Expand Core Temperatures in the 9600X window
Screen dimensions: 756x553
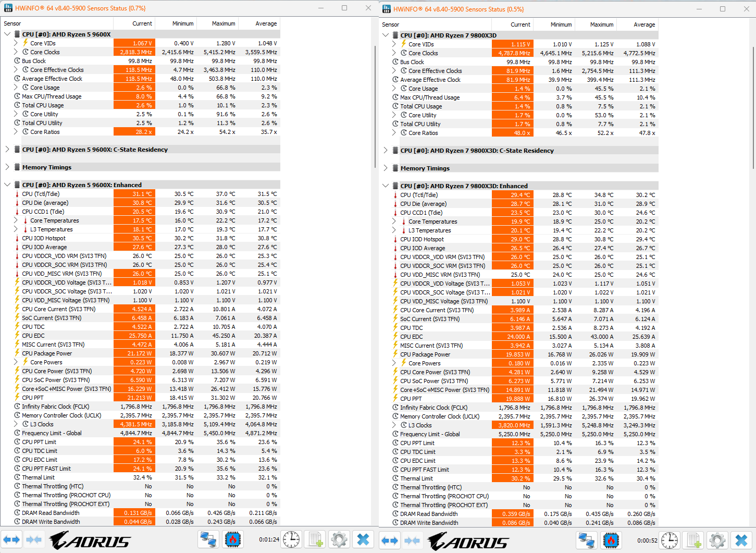(x=16, y=220)
